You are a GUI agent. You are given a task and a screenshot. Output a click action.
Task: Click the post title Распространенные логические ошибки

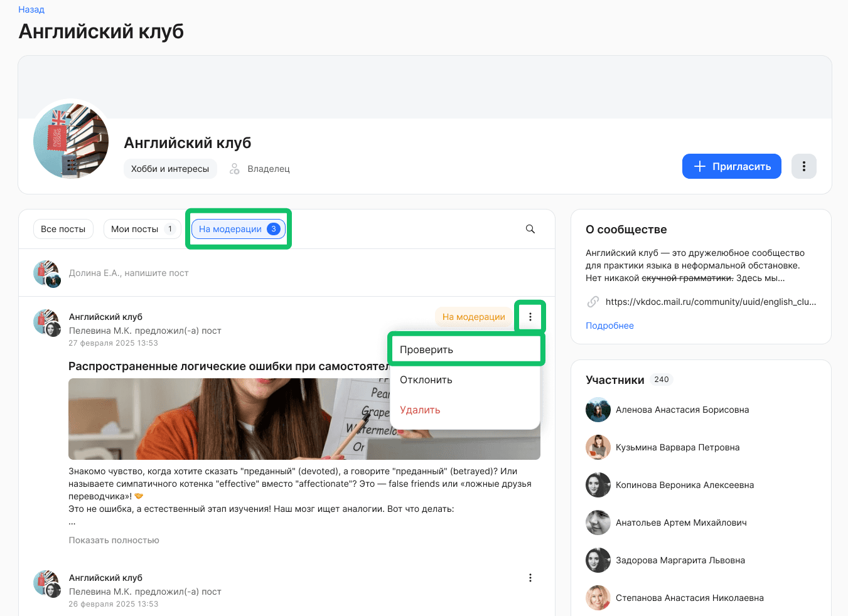(x=229, y=366)
